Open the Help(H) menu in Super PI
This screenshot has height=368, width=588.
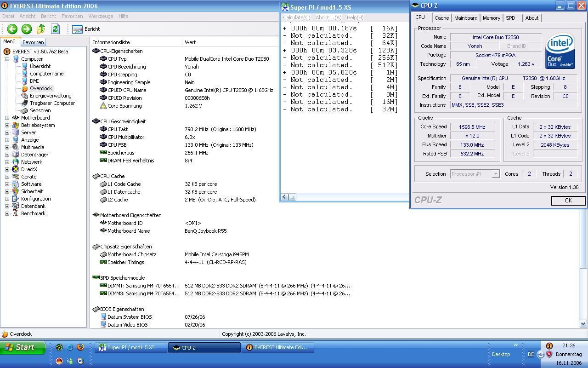355,17
